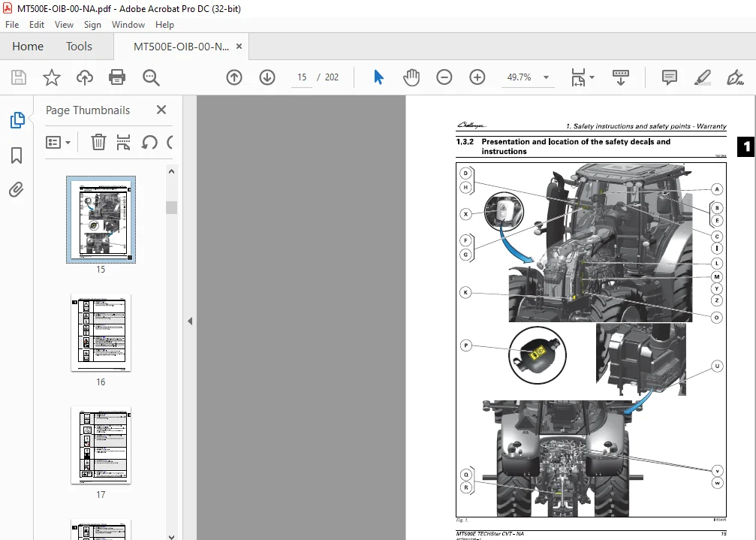
Task: Open Page Thumbnails panel icon in sidebar
Action: (17, 120)
